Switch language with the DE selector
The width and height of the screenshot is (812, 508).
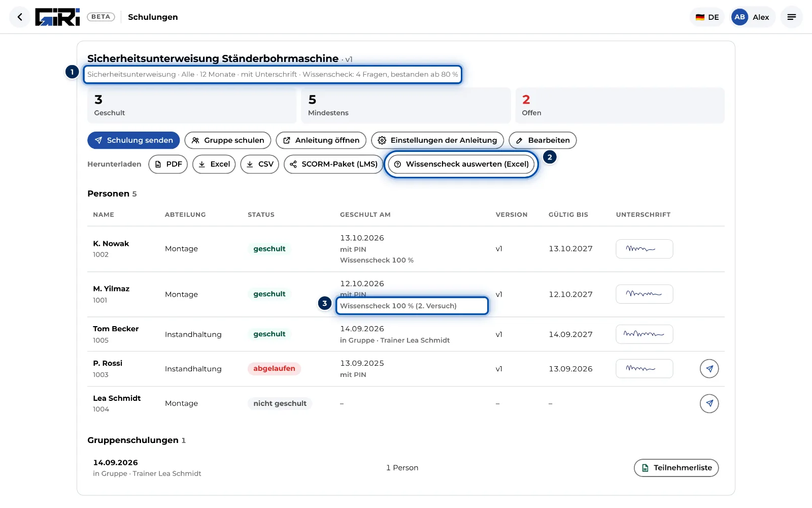707,17
